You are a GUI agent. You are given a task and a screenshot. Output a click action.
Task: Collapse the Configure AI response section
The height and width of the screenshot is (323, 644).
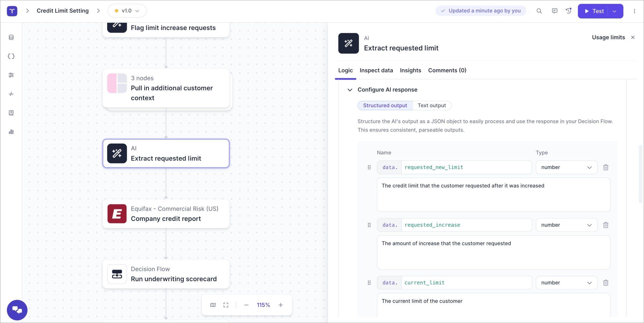[350, 90]
